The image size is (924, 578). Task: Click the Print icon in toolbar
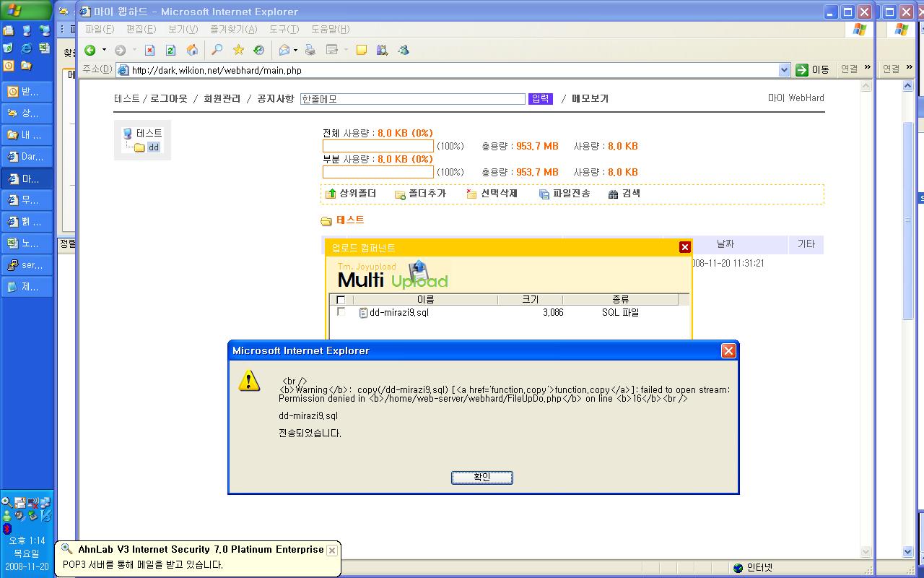point(310,50)
